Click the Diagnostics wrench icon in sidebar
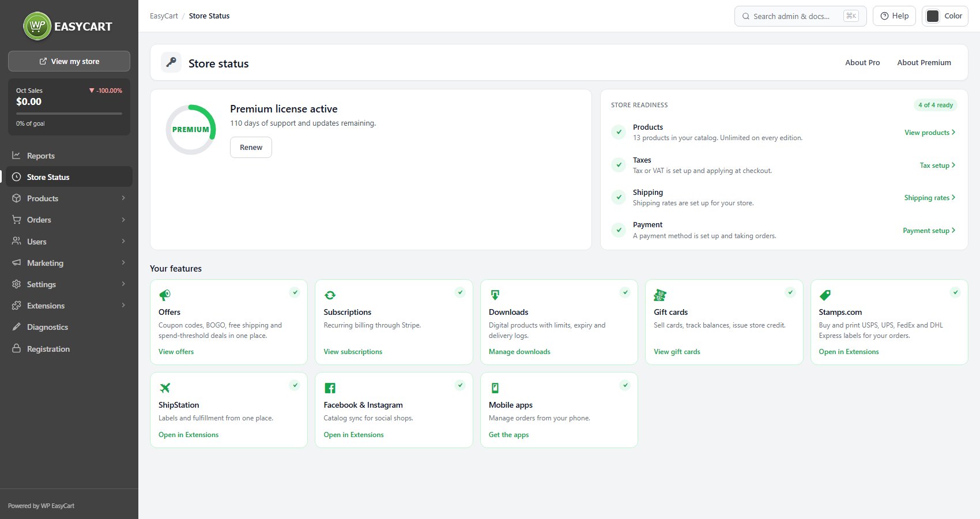Image resolution: width=980 pixels, height=519 pixels. [16, 327]
